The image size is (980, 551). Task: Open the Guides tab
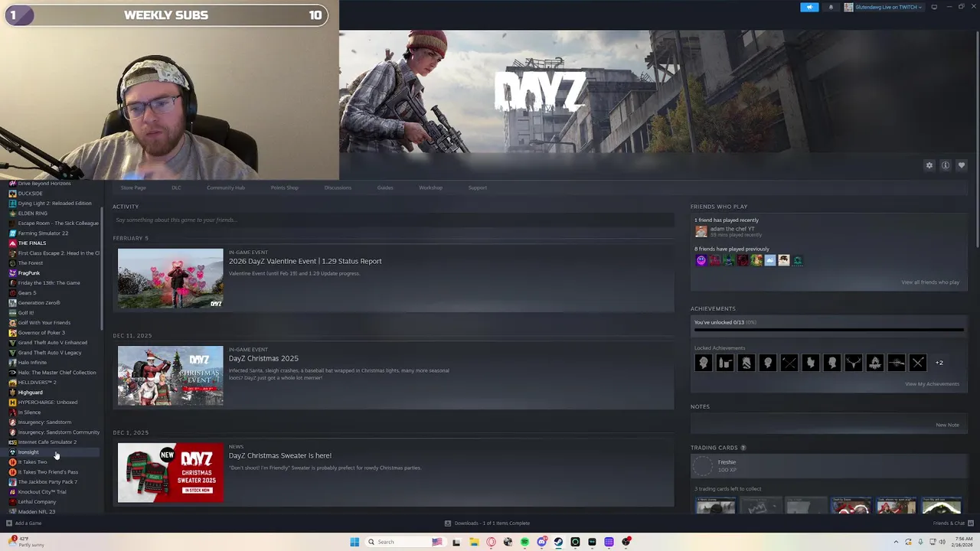385,187
